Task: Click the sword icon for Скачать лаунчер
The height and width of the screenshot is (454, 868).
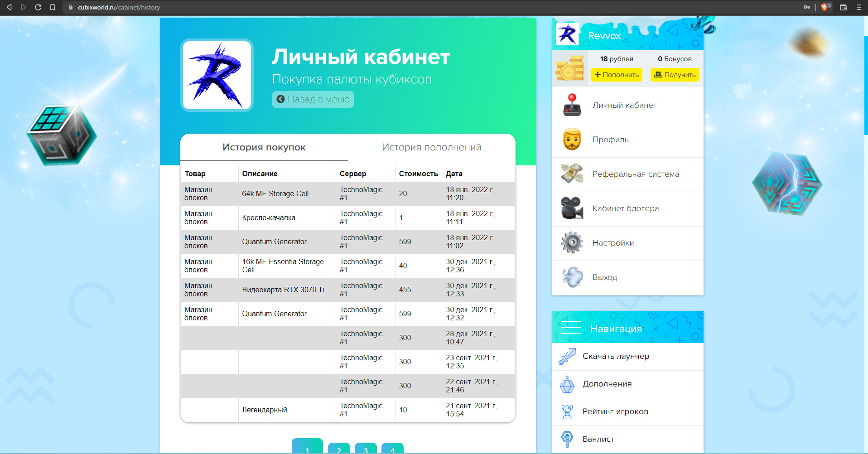Action: pyautogui.click(x=567, y=357)
